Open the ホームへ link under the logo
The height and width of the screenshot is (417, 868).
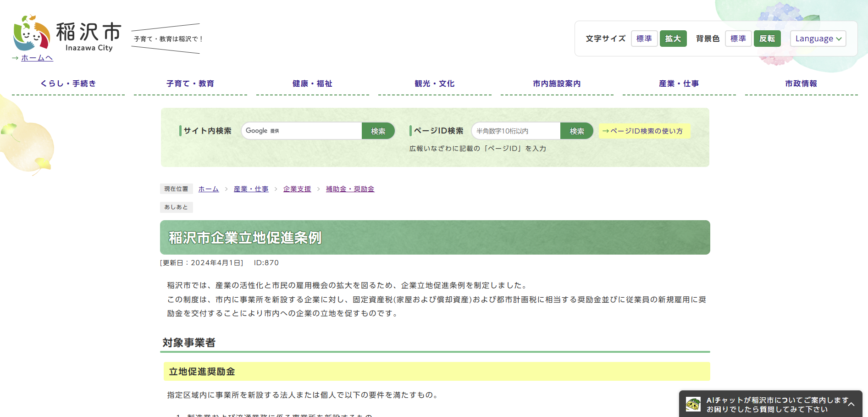pyautogui.click(x=37, y=58)
